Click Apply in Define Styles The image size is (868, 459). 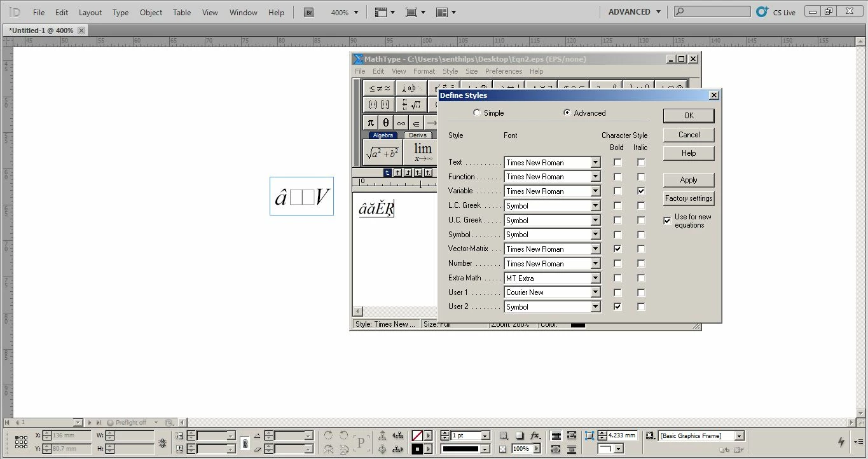pos(689,180)
